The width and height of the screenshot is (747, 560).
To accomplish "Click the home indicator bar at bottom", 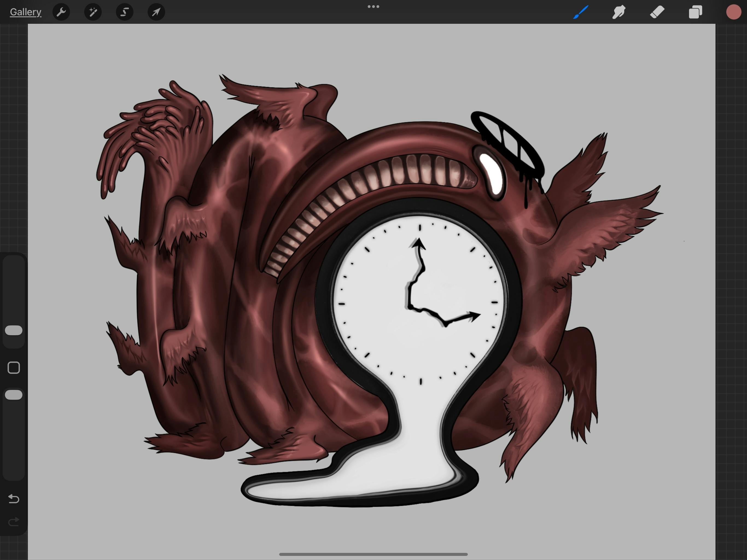I will coord(373,554).
